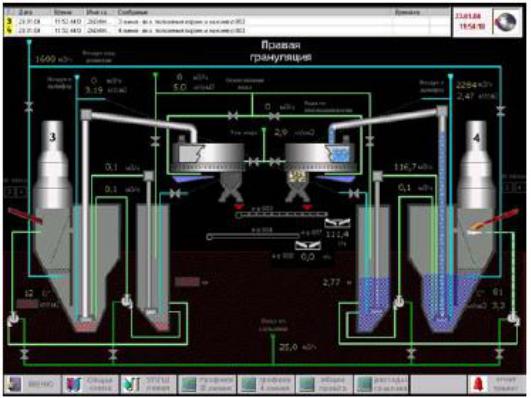Open bottom toolbar button with red-blue screen icon
This screenshot has width=531, height=398.
tap(90, 384)
